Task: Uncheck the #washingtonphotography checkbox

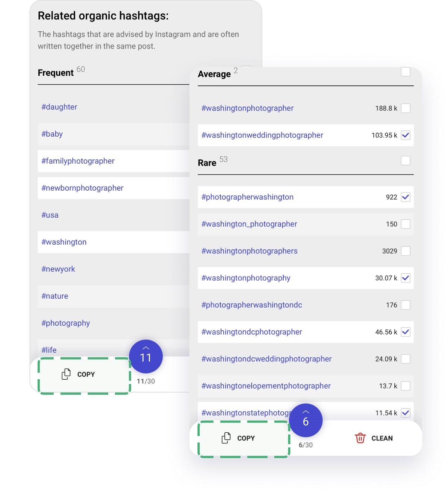Action: 405,278
